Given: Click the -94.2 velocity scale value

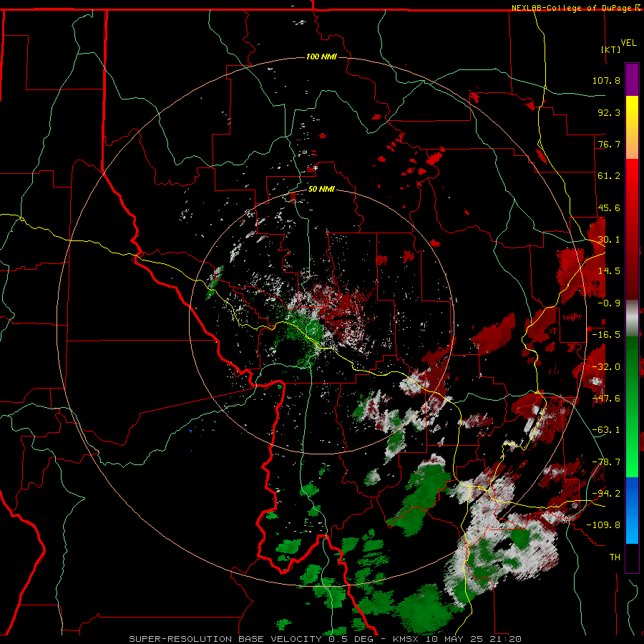Looking at the screenshot, I should [606, 494].
